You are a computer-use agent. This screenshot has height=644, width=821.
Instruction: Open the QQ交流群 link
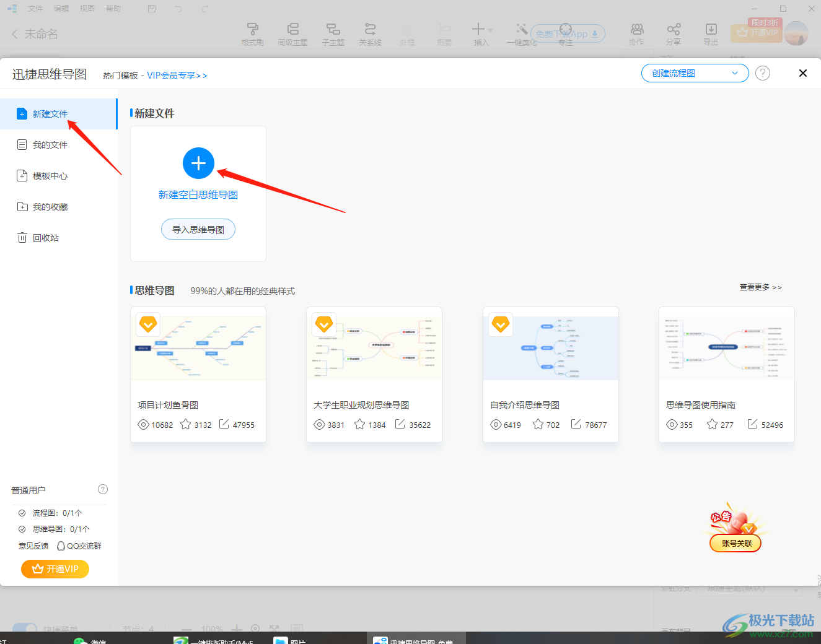(79, 546)
